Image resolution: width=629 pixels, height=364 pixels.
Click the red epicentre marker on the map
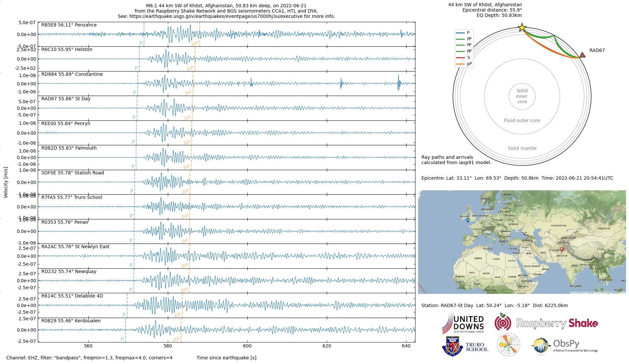[561, 249]
